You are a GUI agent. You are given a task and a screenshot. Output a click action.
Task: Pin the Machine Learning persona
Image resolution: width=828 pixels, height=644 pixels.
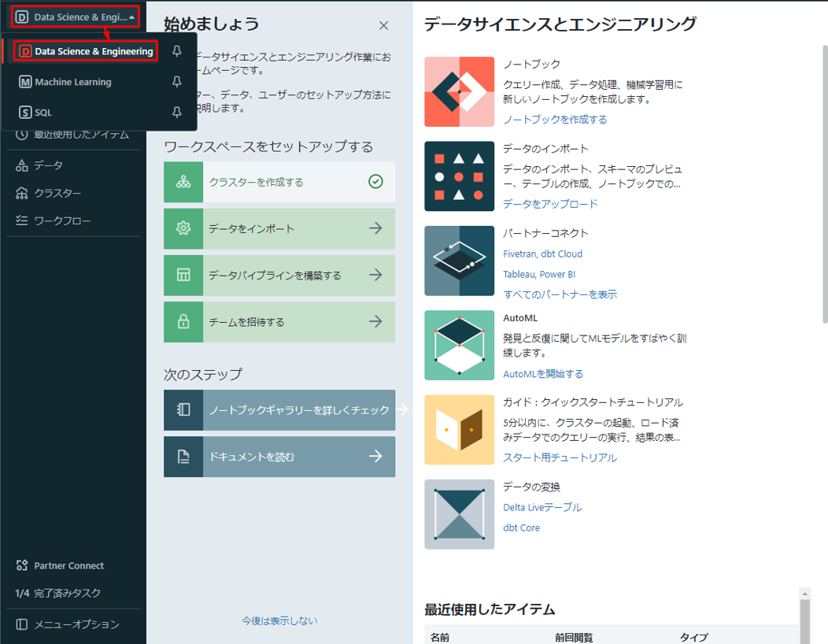(x=177, y=82)
